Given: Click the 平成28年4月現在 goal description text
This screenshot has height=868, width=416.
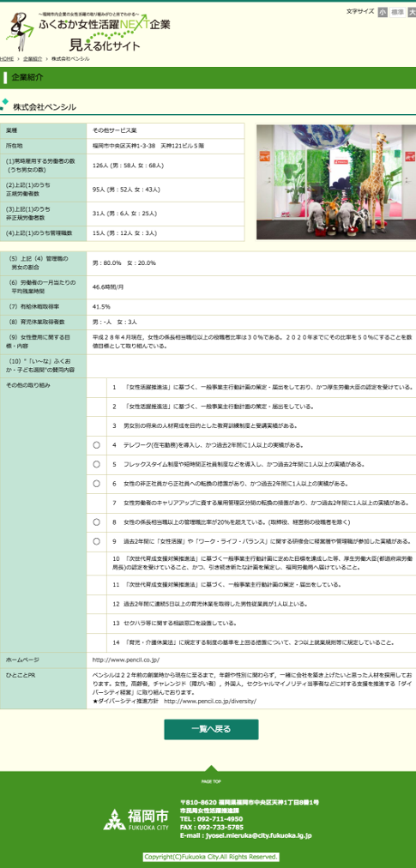Looking at the screenshot, I should pyautogui.click(x=252, y=341).
